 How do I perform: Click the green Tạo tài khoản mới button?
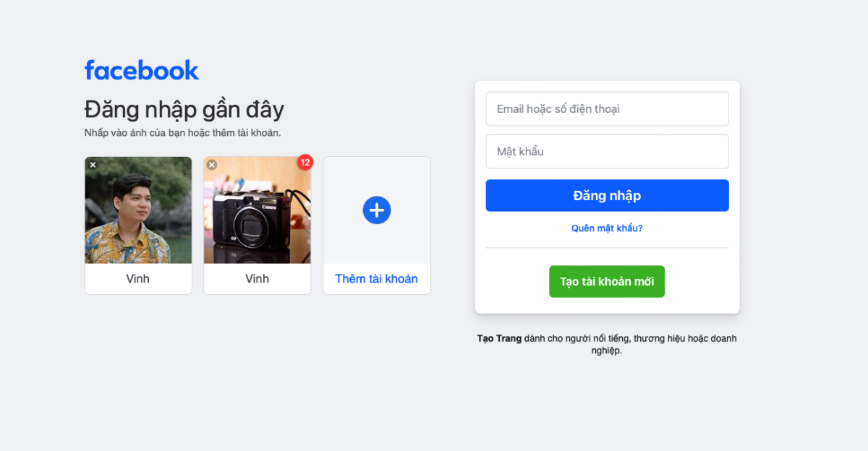click(x=607, y=282)
